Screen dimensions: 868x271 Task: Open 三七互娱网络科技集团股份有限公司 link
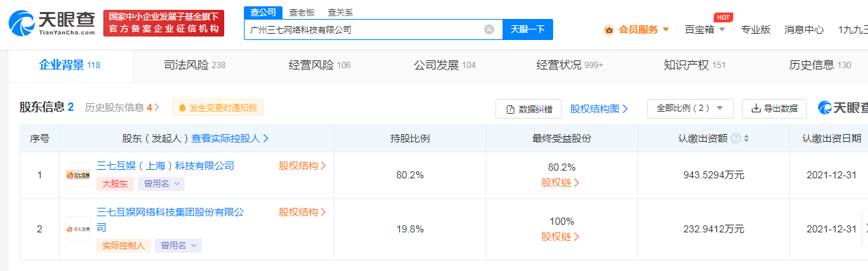[170, 219]
